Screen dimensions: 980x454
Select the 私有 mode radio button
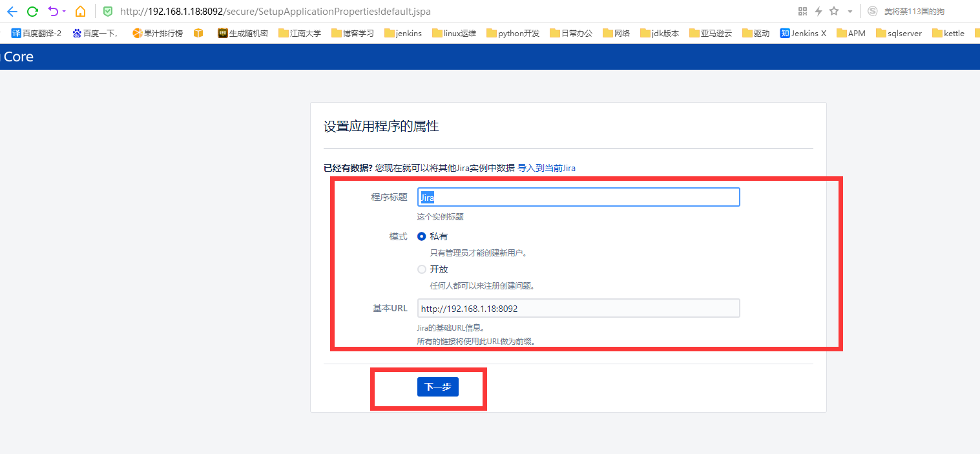(x=422, y=236)
